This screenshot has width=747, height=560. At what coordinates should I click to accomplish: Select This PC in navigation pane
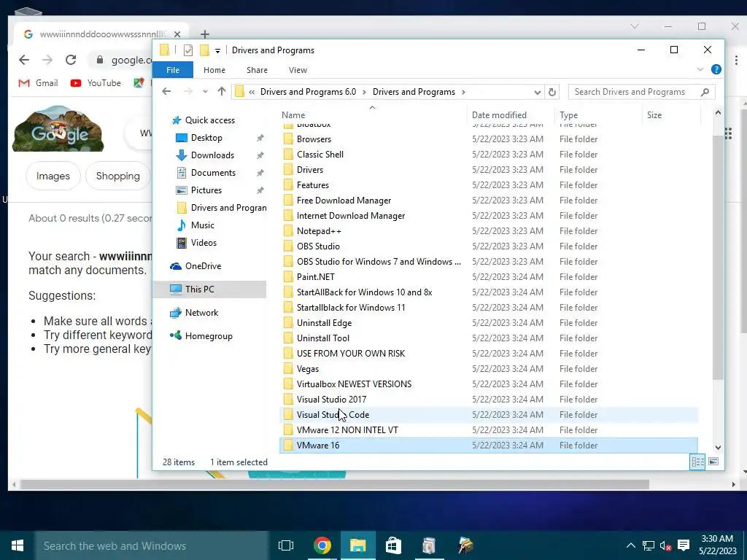click(x=209, y=289)
